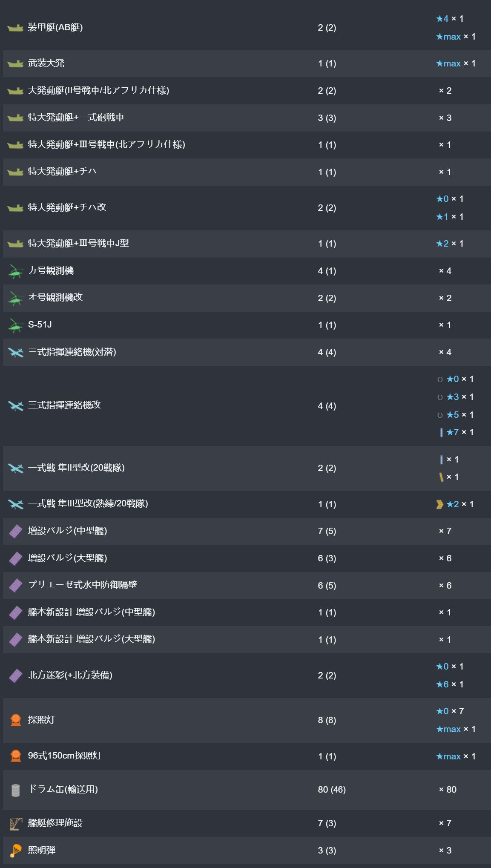Image resolution: width=491 pixels, height=868 pixels.
Task: Click the 7 (5) count for 増設バルジ(中型艦)
Action: click(x=327, y=531)
